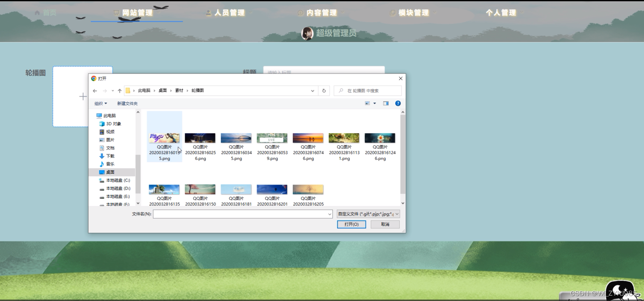Open the 组织 dropdown menu
Viewport: 644px width, 301px height.
tap(101, 103)
